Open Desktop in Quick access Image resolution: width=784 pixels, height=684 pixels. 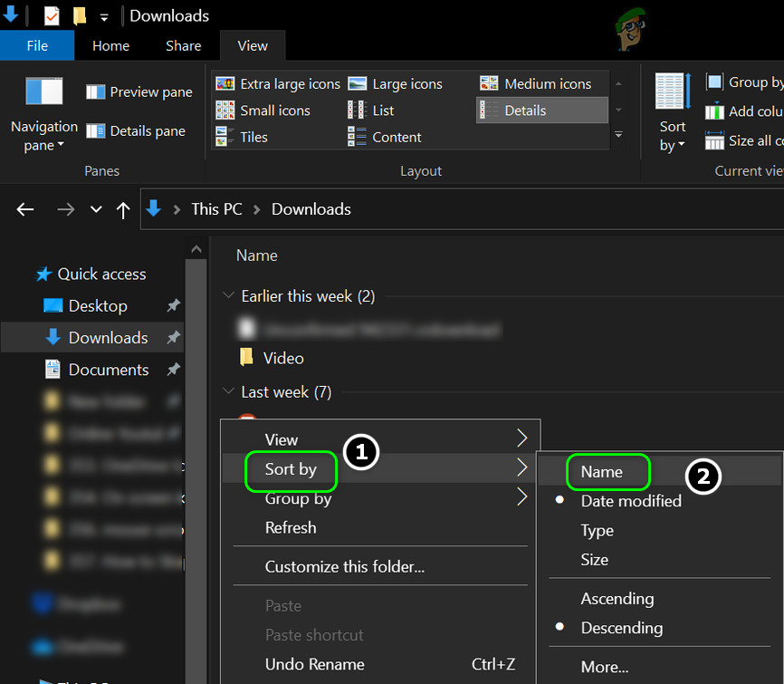point(97,306)
